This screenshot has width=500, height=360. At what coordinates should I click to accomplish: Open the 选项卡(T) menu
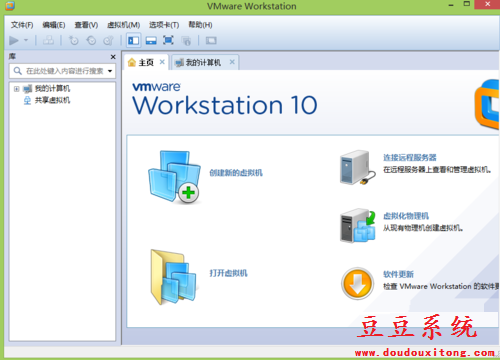tap(164, 25)
